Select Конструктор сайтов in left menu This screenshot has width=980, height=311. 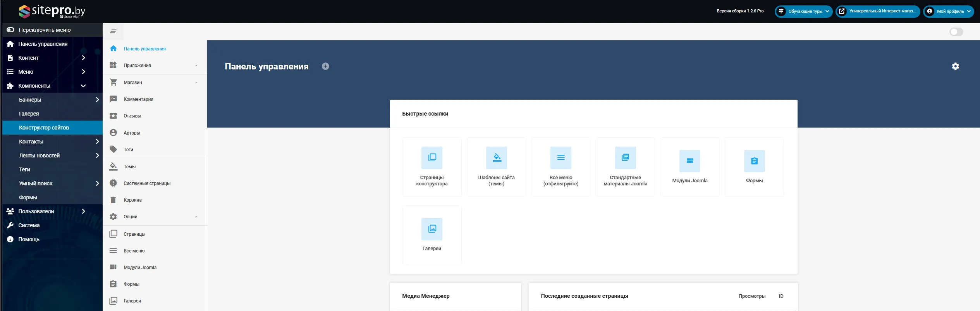click(x=44, y=128)
